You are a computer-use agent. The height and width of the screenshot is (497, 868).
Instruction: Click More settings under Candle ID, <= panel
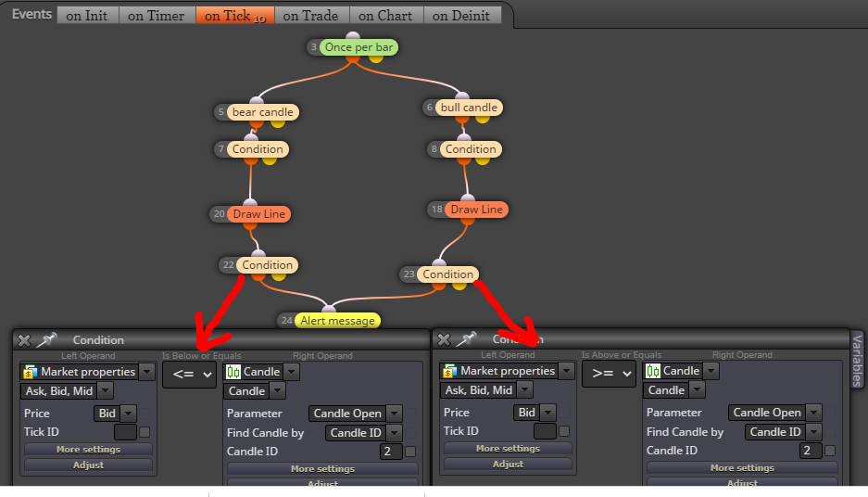pyautogui.click(x=322, y=469)
